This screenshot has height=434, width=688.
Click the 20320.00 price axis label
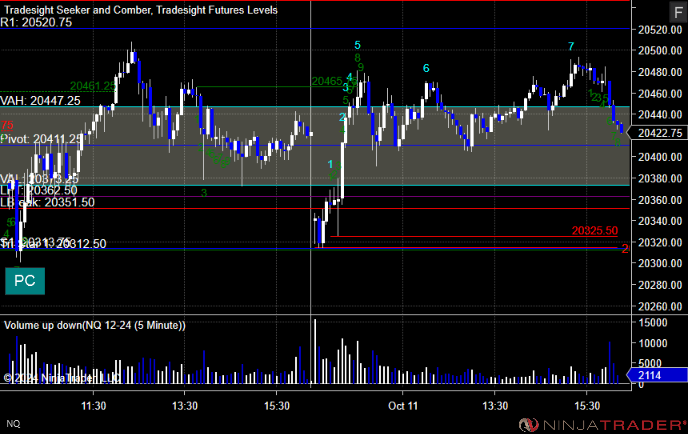click(x=660, y=243)
